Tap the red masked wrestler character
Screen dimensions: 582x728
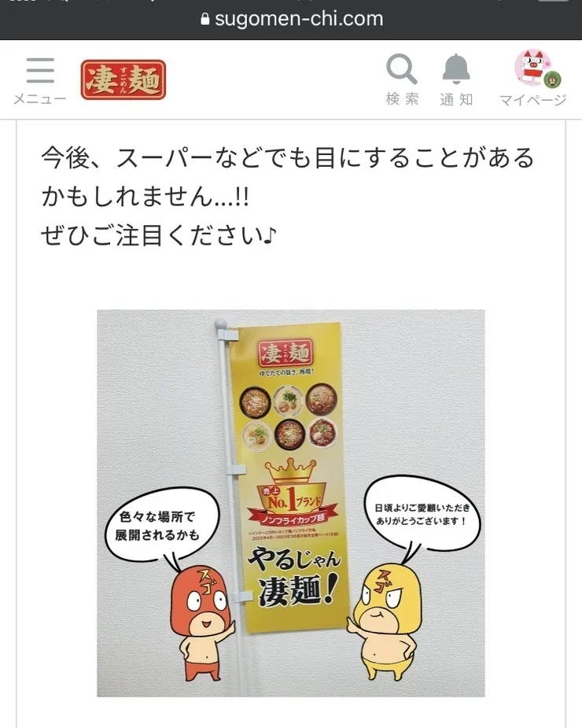click(x=201, y=621)
